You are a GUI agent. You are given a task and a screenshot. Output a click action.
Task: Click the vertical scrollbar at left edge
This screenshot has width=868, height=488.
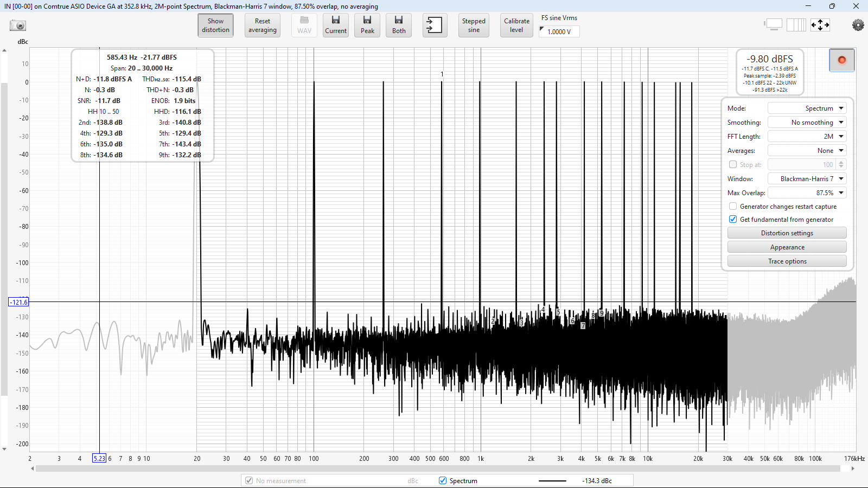point(4,239)
